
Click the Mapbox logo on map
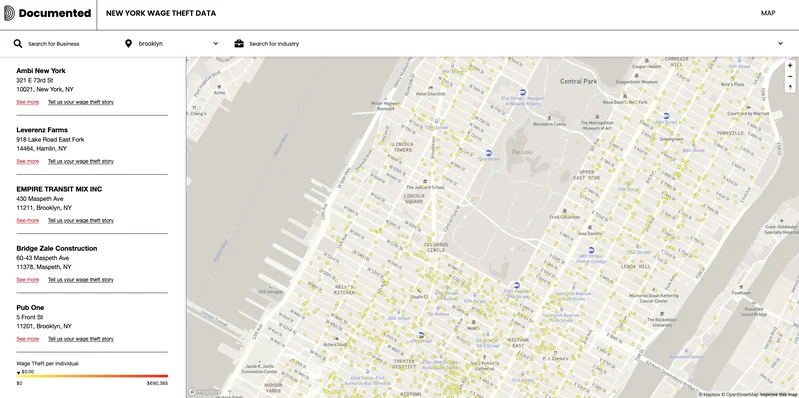click(204, 392)
